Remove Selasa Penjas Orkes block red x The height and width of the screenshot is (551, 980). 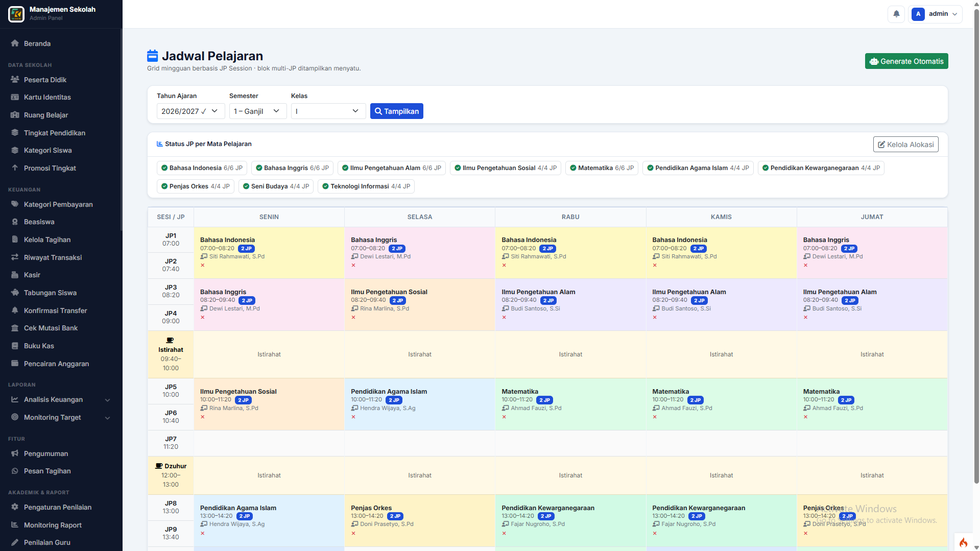(353, 533)
